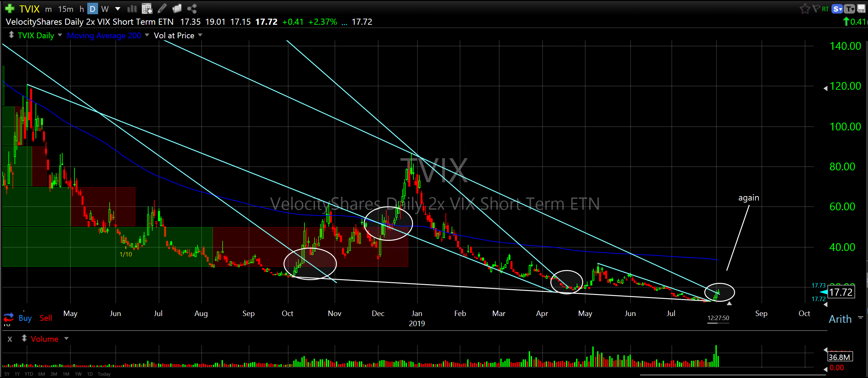The height and width of the screenshot is (378, 868).
Task: Open the Moving Average 200 dropdown
Action: (147, 35)
